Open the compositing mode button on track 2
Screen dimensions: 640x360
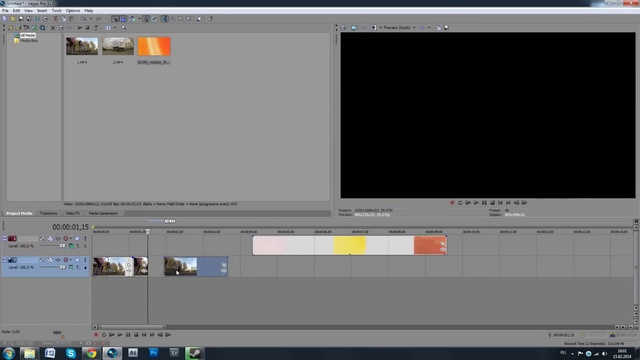point(71,267)
